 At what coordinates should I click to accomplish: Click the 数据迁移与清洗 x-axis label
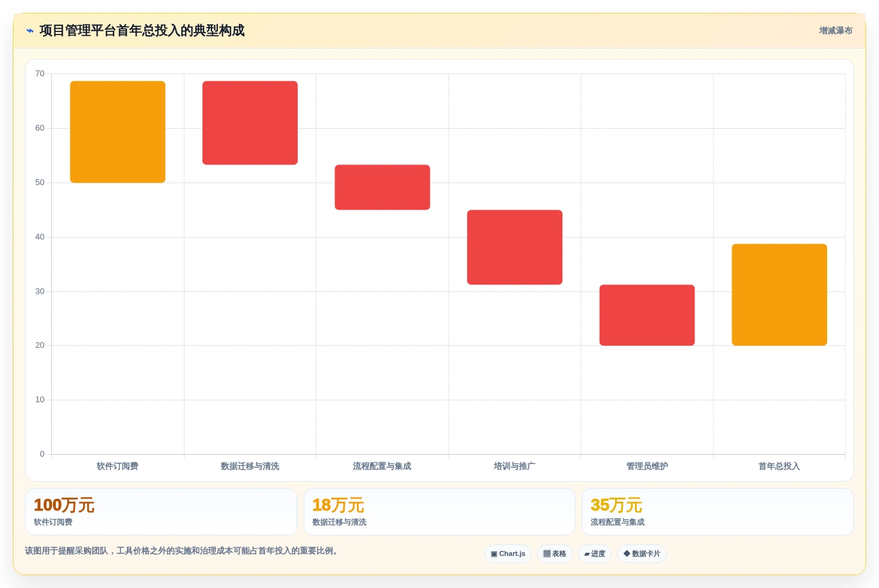pyautogui.click(x=250, y=466)
